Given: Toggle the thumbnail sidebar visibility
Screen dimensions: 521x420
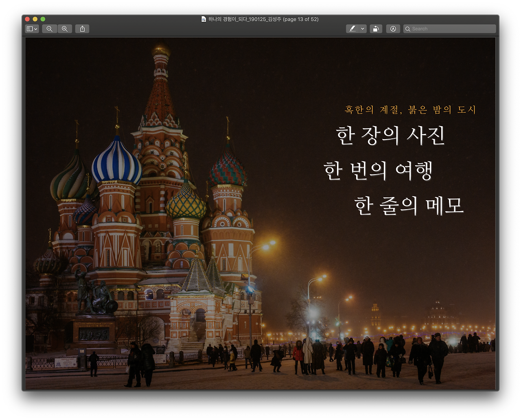Looking at the screenshot, I should (x=30, y=28).
